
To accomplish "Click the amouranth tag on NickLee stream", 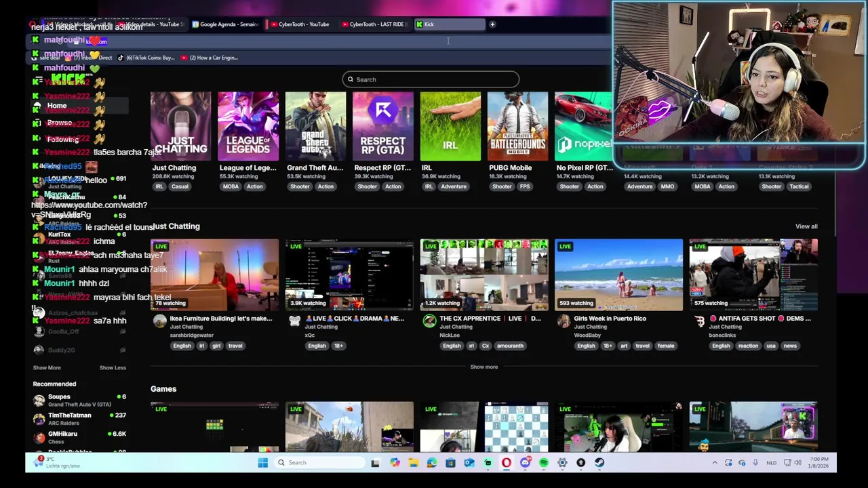I will (x=510, y=346).
